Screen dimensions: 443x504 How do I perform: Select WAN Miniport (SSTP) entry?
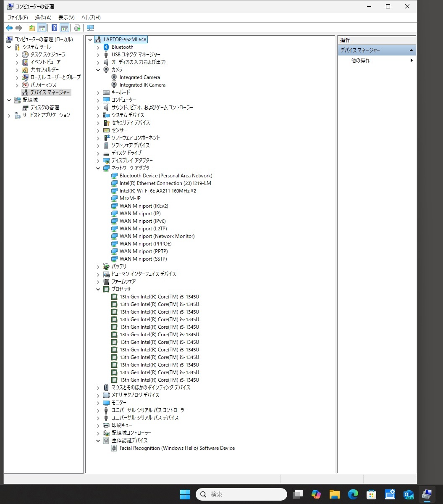click(x=143, y=259)
